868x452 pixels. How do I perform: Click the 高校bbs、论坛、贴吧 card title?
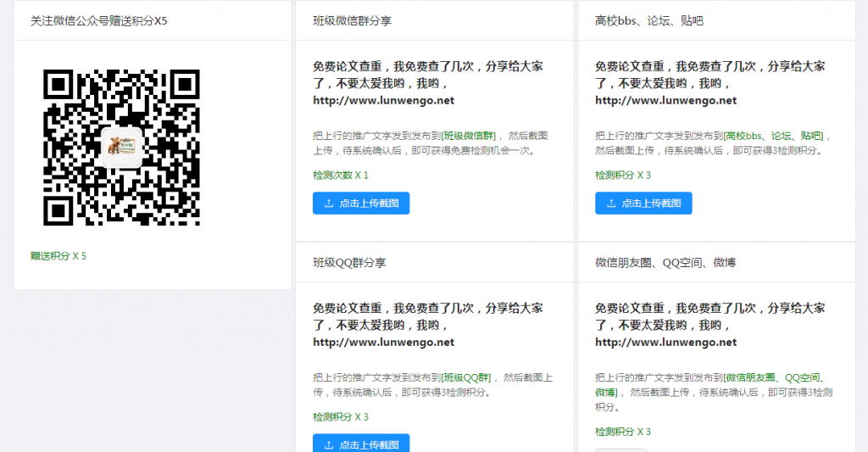click(x=649, y=21)
